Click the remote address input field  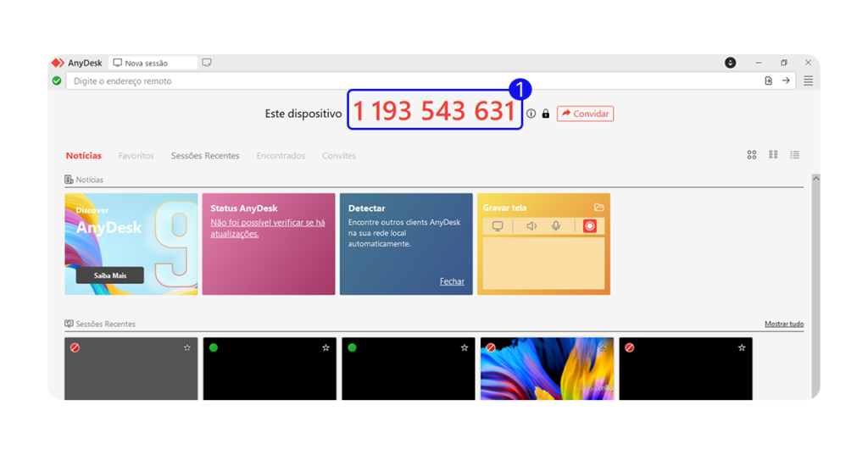[x=407, y=81]
